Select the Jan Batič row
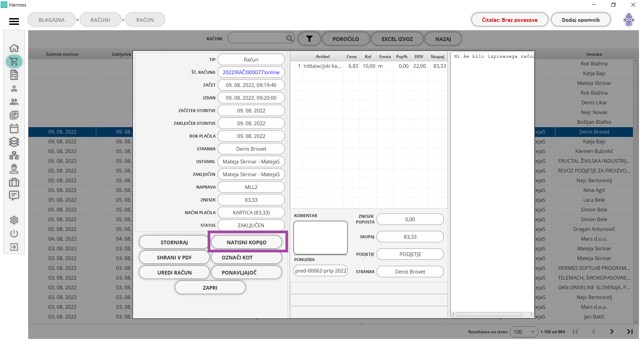 [x=594, y=316]
